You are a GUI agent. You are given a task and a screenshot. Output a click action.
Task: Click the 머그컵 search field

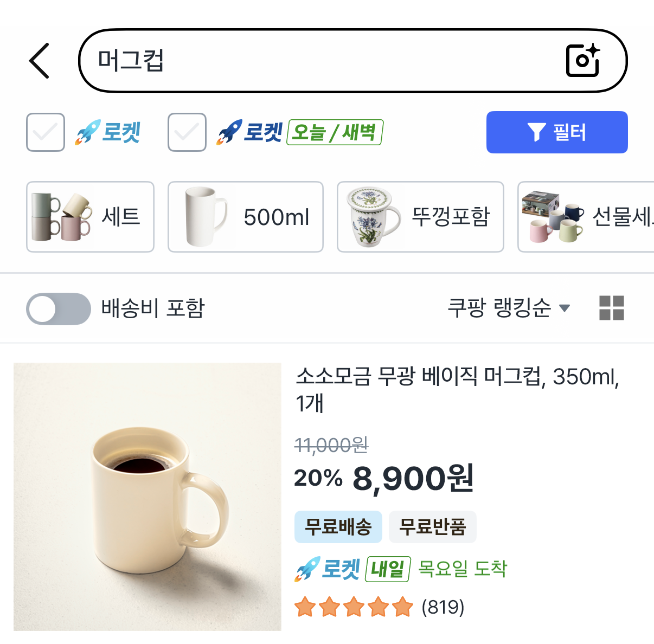point(325,60)
